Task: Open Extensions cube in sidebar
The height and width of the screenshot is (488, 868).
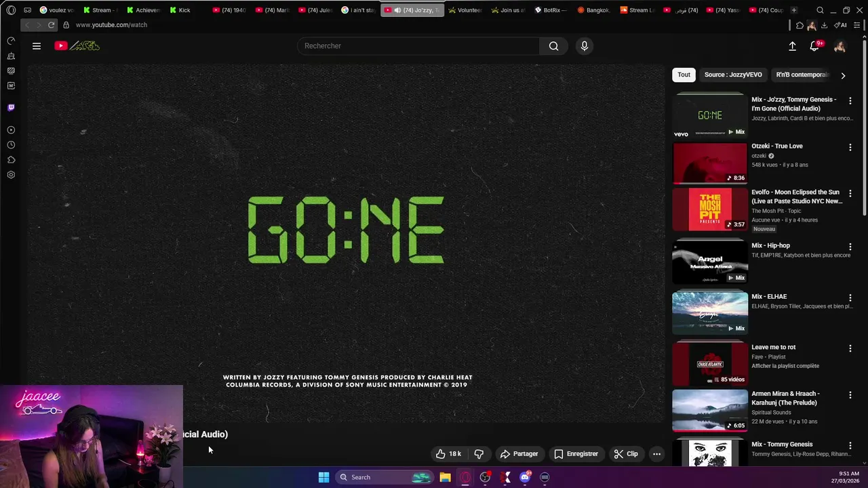Action: tap(11, 160)
